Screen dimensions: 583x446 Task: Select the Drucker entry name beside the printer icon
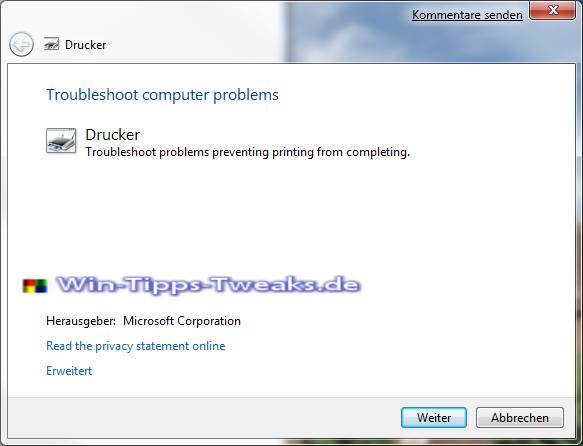tap(113, 135)
